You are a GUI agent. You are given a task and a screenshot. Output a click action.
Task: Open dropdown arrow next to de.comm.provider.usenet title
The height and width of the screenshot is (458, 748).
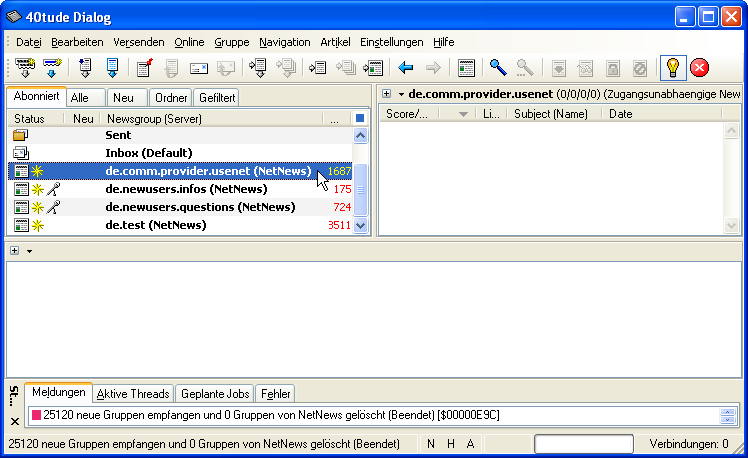(400, 93)
